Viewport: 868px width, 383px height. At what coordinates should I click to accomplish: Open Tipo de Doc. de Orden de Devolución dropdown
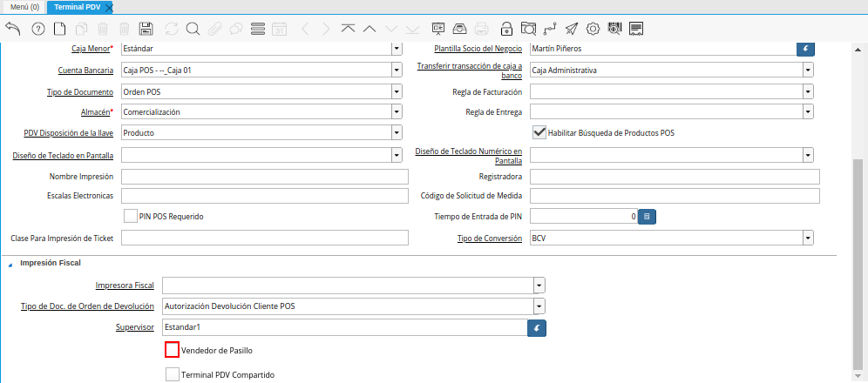point(539,306)
